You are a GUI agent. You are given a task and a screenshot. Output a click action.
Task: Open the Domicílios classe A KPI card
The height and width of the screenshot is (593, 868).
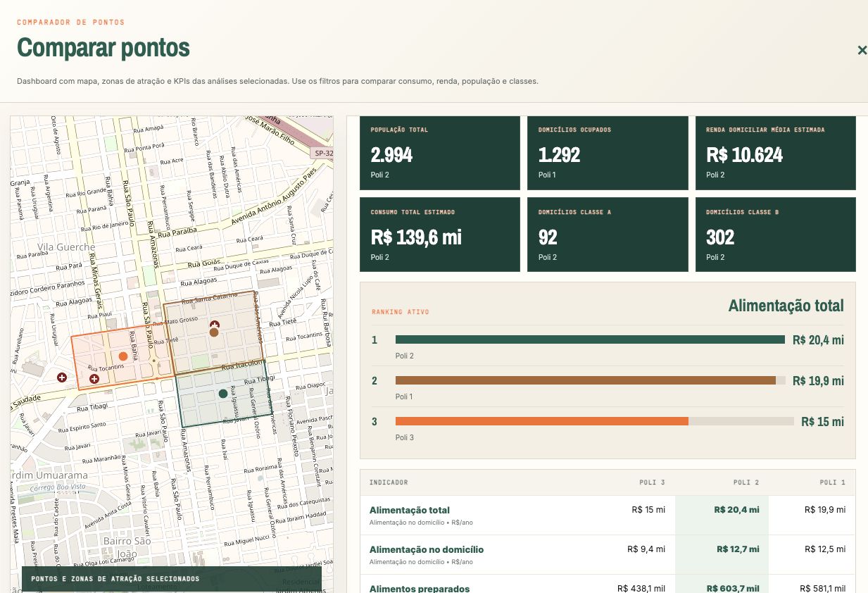pos(608,235)
